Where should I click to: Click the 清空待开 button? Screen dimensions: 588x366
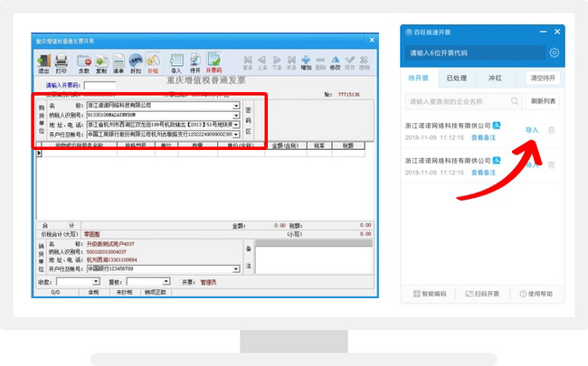544,78
